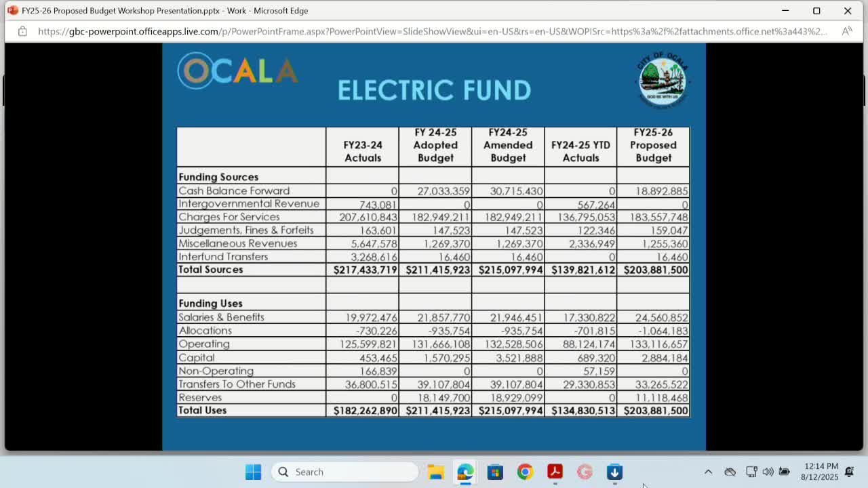Click the Total Sources row label
Image resolution: width=868 pixels, height=488 pixels.
(211, 270)
